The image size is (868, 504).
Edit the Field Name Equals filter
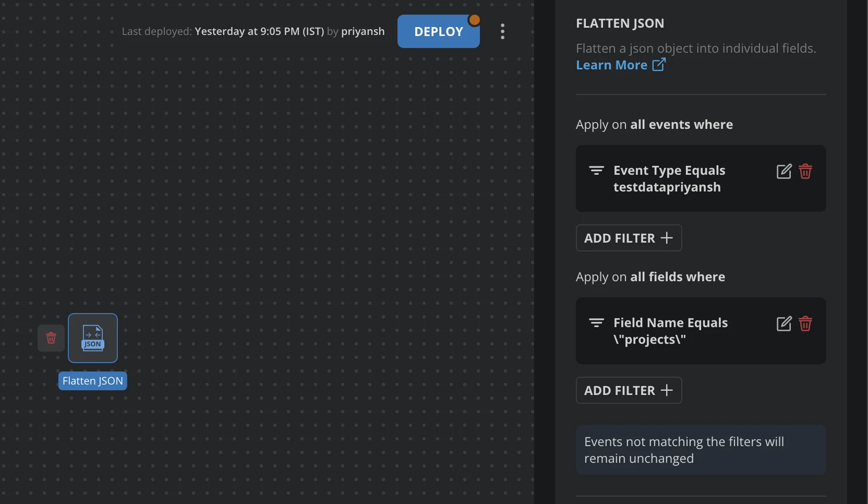coord(783,324)
